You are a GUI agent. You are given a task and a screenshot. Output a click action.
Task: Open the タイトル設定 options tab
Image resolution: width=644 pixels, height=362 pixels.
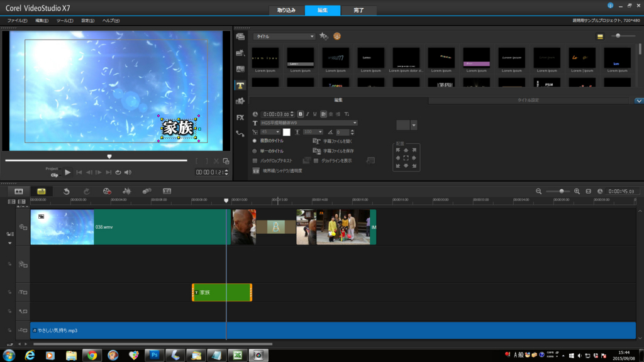point(528,100)
